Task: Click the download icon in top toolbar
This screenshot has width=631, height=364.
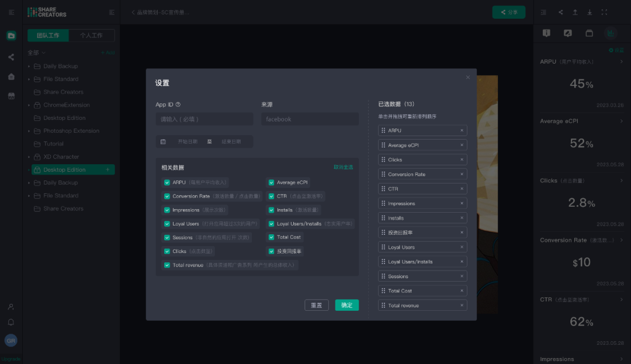Action: [590, 12]
